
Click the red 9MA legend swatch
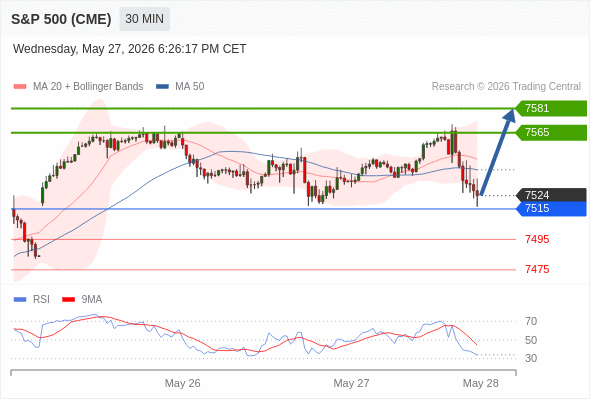(68, 300)
